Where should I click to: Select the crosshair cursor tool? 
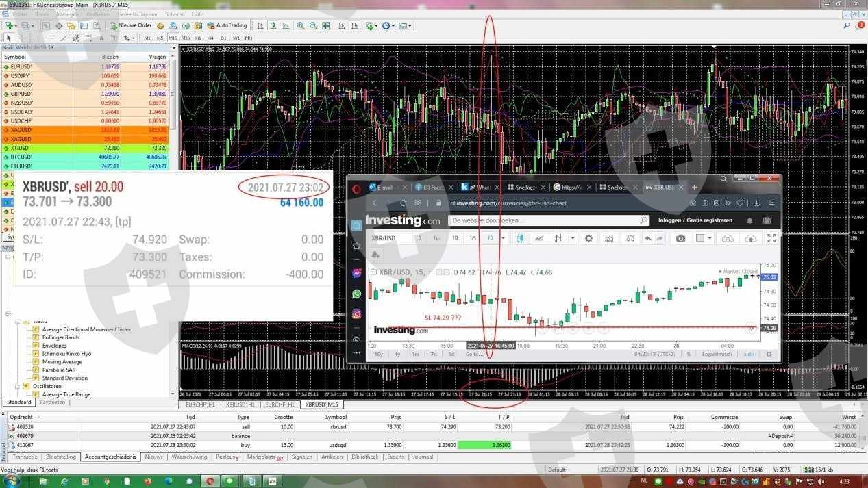pos(21,38)
